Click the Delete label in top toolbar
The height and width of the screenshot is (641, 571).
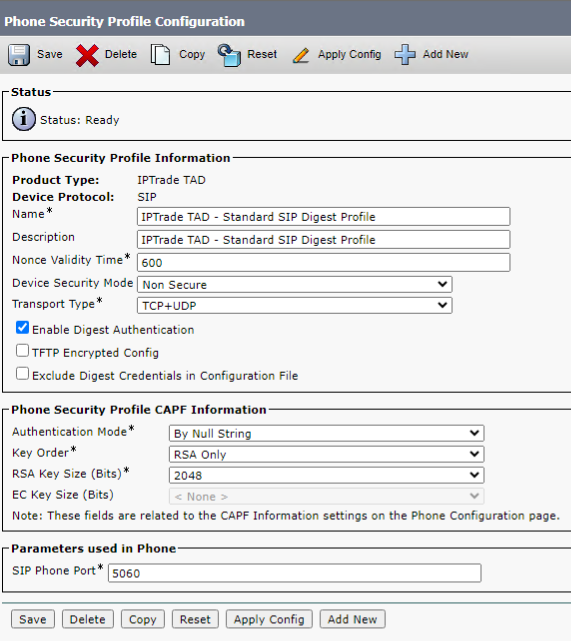pyautogui.click(x=121, y=54)
